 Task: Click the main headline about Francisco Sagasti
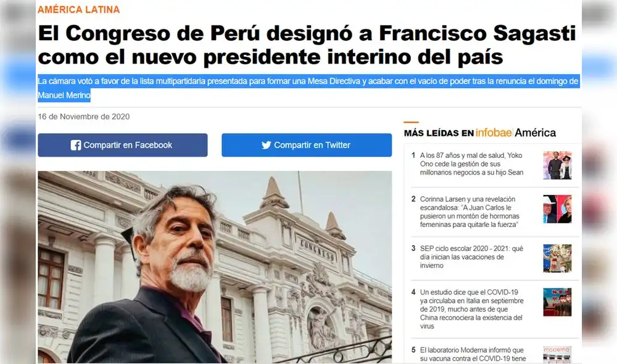[x=307, y=45]
